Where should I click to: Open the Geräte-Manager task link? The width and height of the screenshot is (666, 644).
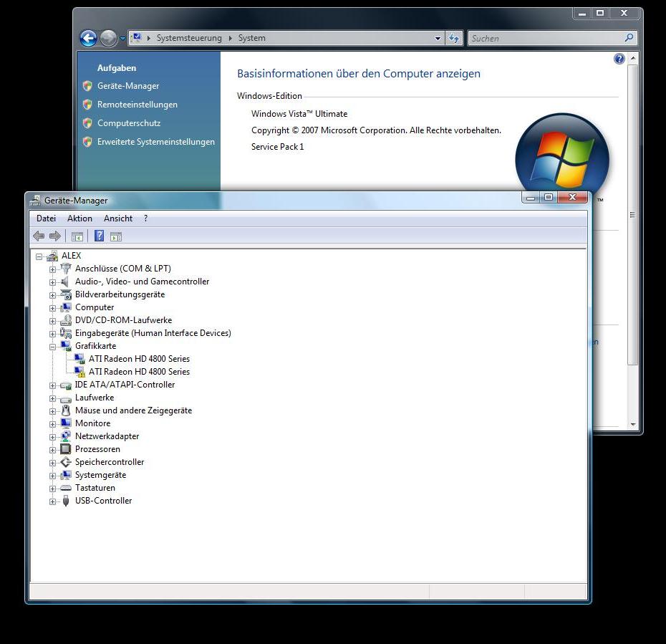[x=128, y=86]
